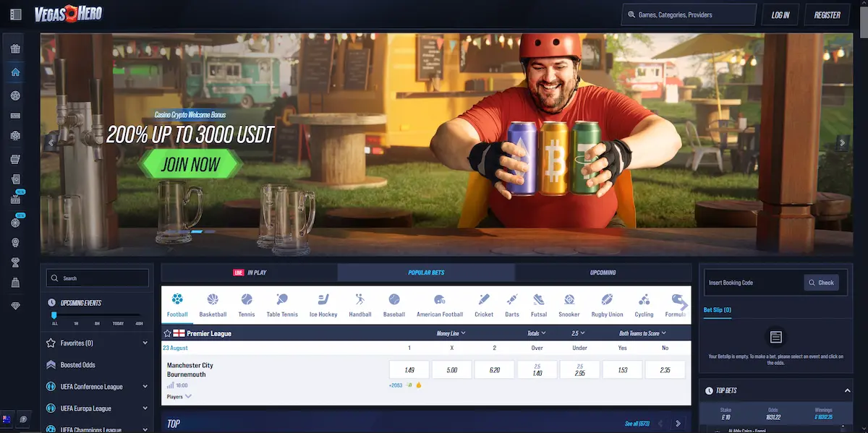Image resolution: width=868 pixels, height=433 pixels.
Task: Select Over 2.5 odds 1.40
Action: click(x=537, y=369)
